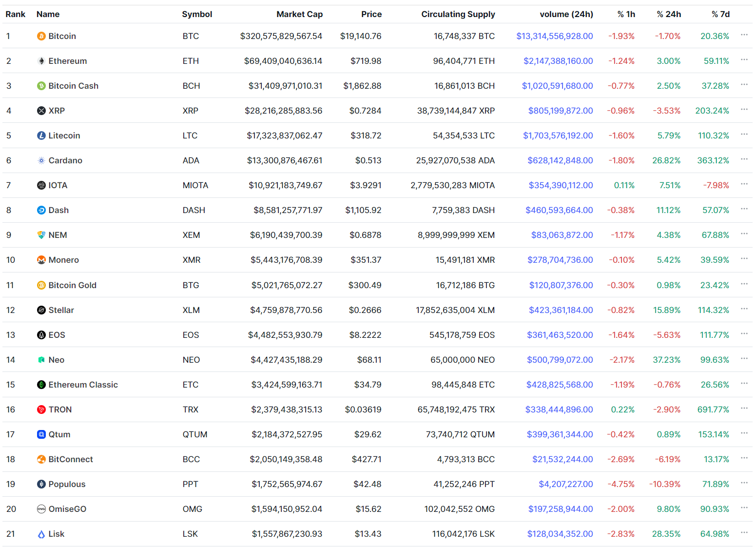This screenshot has height=547, width=756.
Task: Open the three-dot menu for Ethereum row
Action: 744,59
